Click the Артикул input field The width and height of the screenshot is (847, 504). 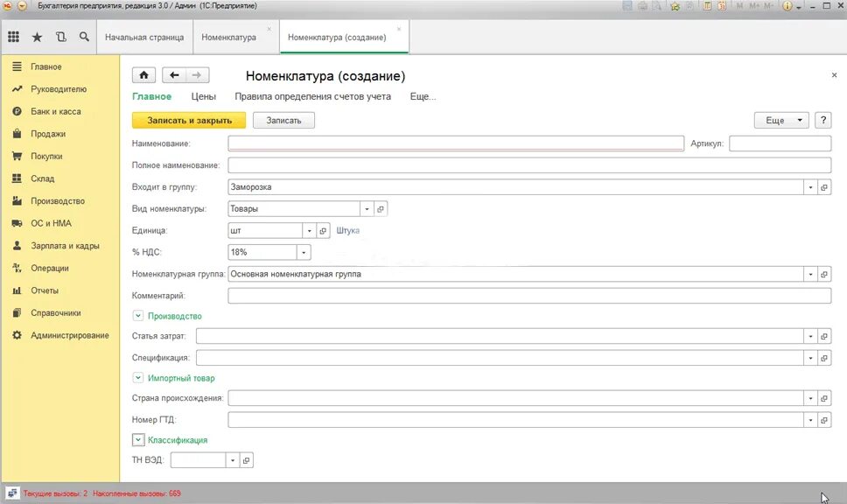coord(780,143)
